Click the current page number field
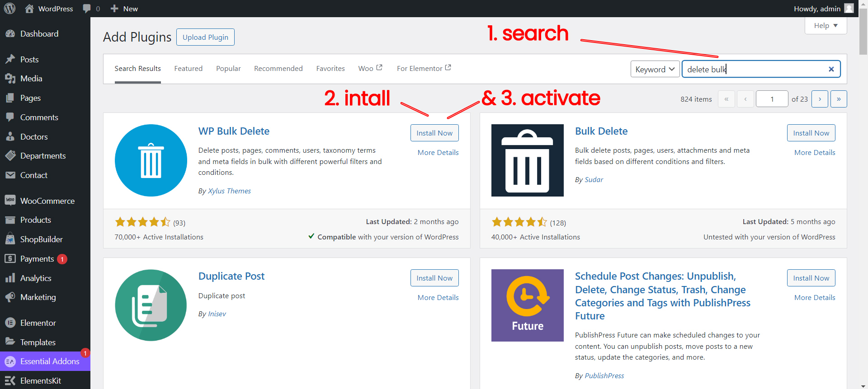 (x=772, y=99)
